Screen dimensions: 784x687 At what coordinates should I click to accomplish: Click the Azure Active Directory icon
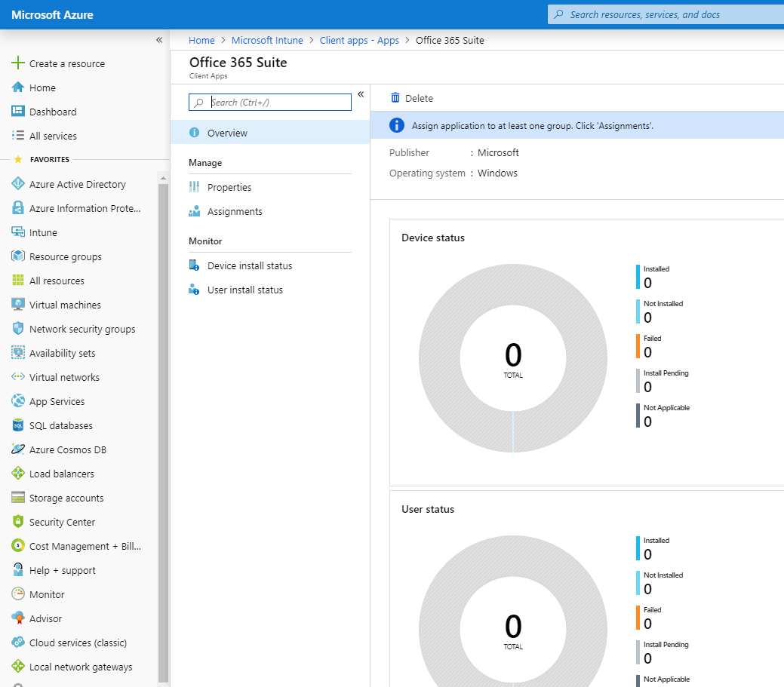pyautogui.click(x=18, y=184)
